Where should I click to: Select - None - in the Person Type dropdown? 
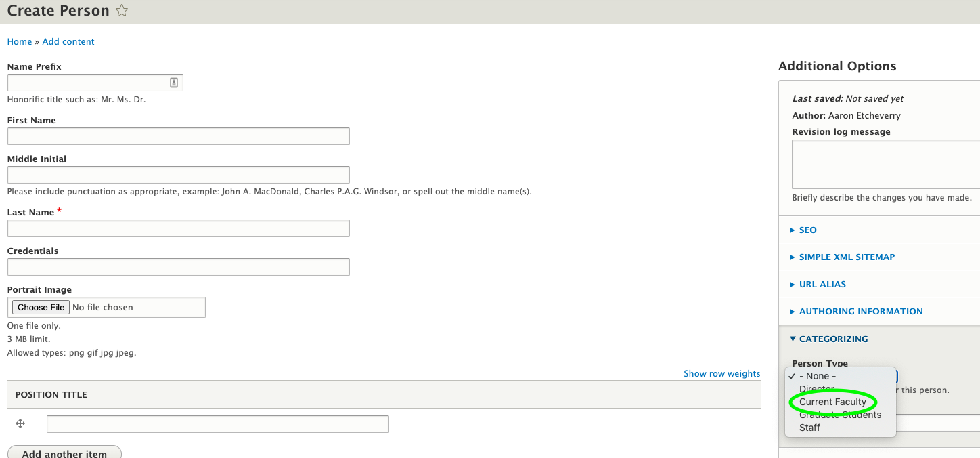coord(816,375)
